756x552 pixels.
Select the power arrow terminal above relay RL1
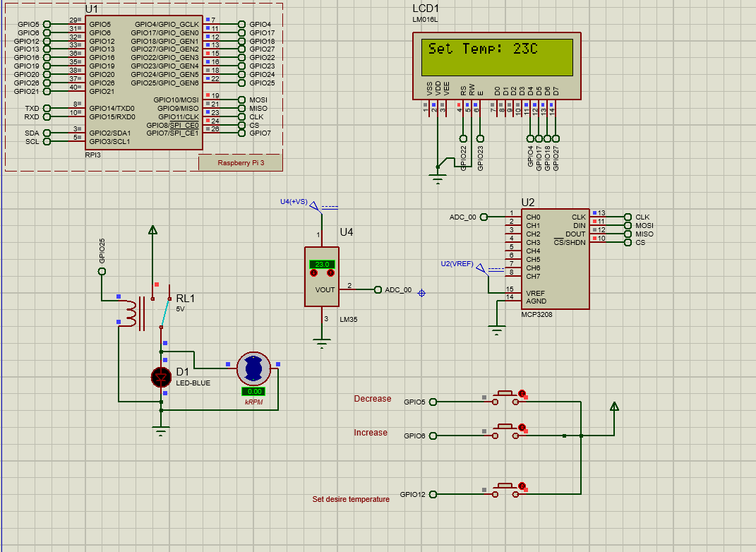click(153, 230)
